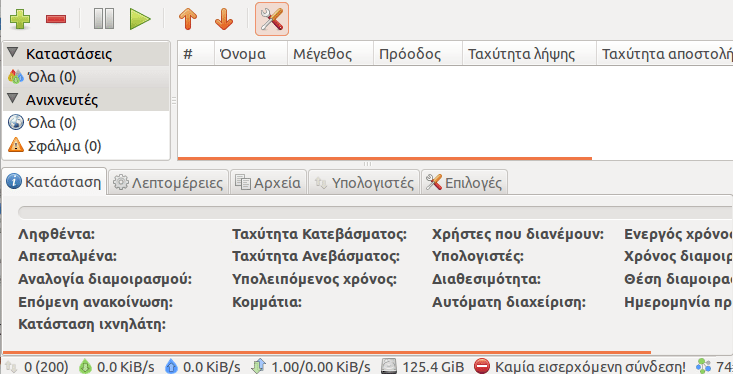
Task: Click the Καμία εισερχόμενη σύνδεση! warning
Action: (580, 367)
